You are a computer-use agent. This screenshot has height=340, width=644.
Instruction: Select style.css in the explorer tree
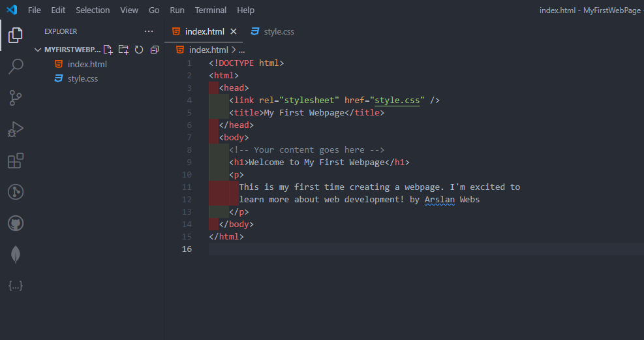(83, 78)
